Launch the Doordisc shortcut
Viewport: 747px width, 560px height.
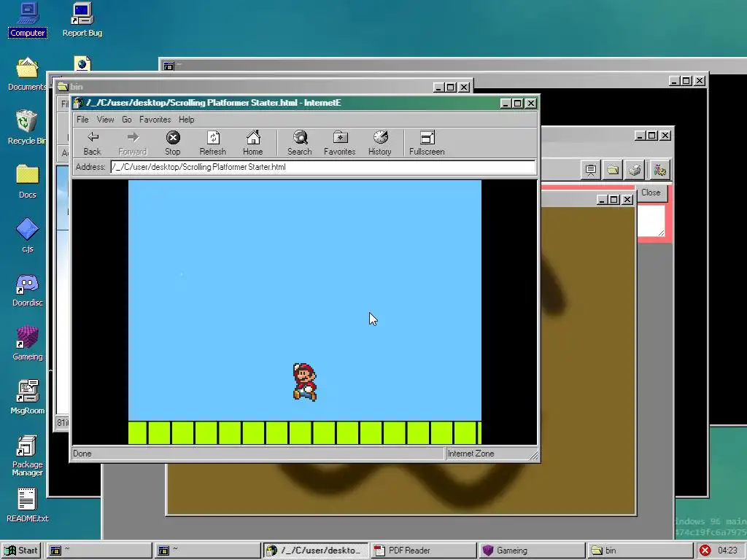click(27, 289)
